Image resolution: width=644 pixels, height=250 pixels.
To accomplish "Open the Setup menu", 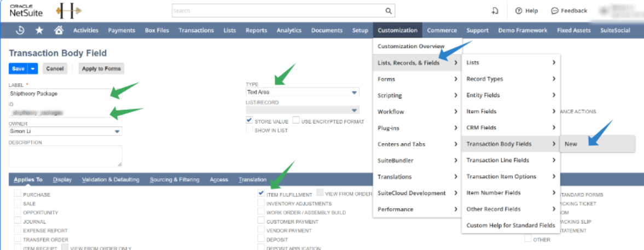I will (x=360, y=30).
